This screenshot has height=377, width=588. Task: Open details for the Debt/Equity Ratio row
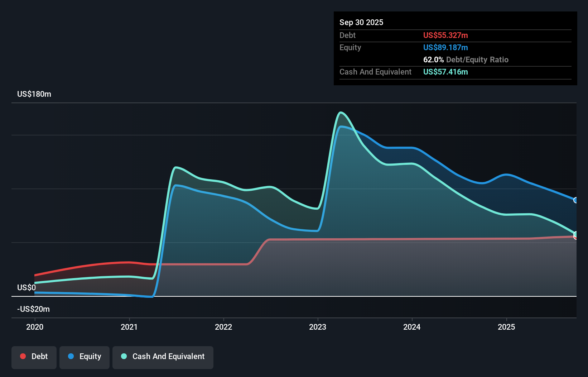[x=466, y=59]
